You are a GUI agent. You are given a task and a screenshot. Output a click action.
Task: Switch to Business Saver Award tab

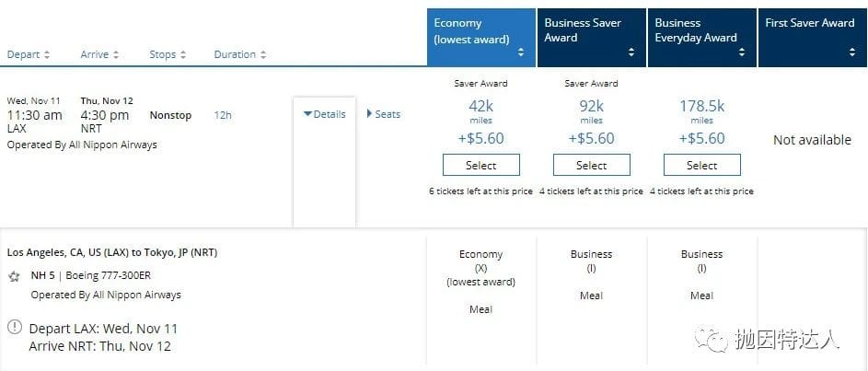584,30
